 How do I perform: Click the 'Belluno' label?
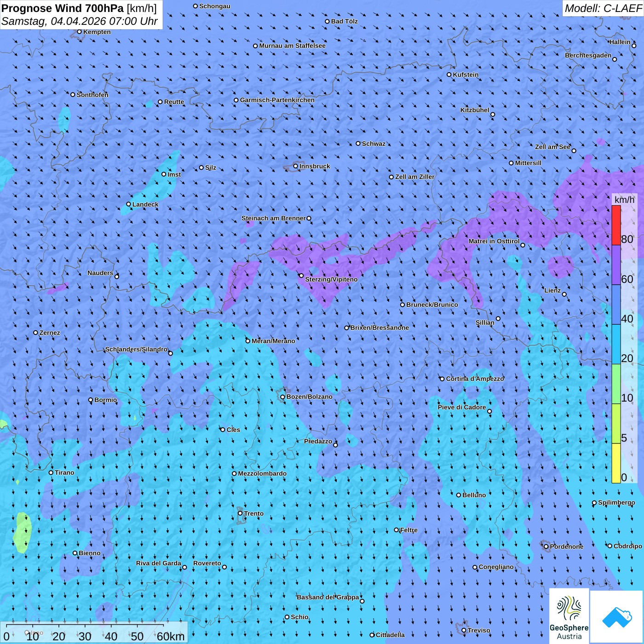tap(474, 495)
